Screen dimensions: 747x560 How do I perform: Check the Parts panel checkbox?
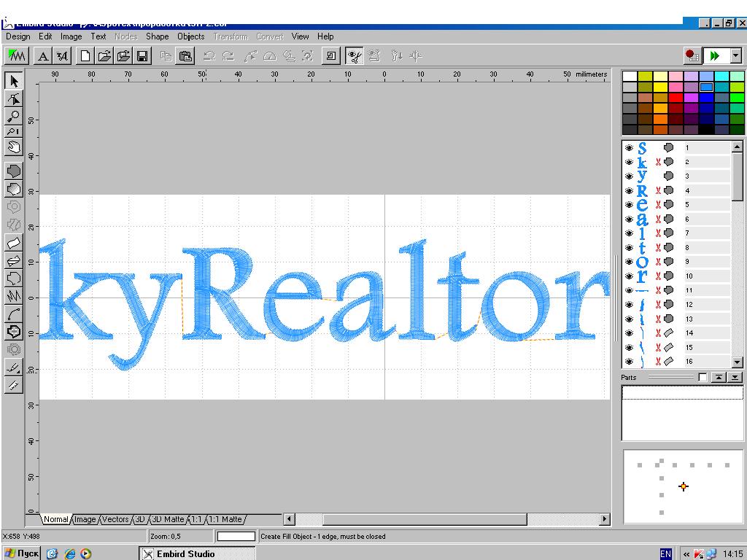tap(703, 377)
